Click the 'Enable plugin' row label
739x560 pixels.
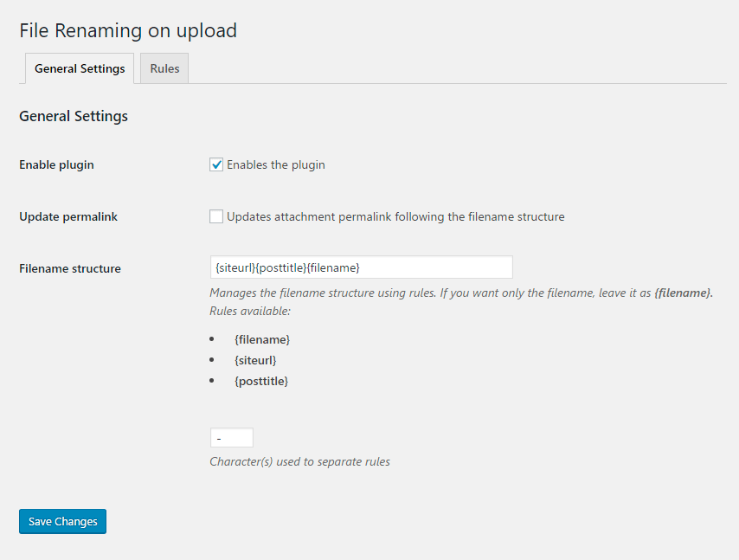(x=56, y=164)
